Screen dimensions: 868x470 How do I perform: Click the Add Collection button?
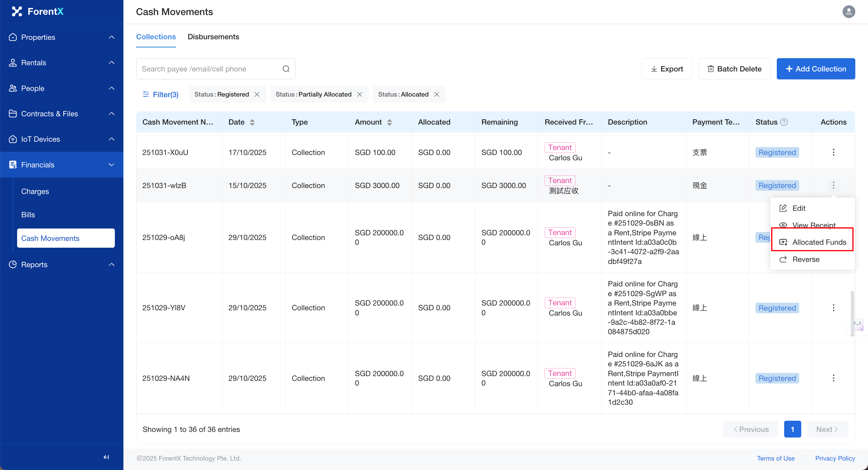pyautogui.click(x=815, y=69)
